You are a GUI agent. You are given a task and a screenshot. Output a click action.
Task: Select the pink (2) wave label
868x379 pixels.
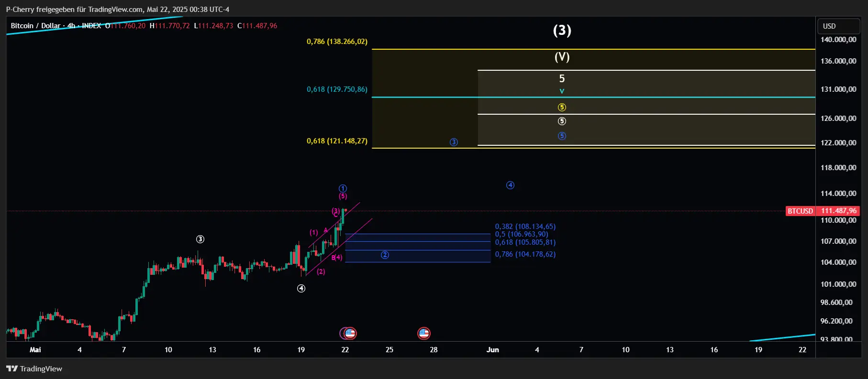pyautogui.click(x=321, y=271)
